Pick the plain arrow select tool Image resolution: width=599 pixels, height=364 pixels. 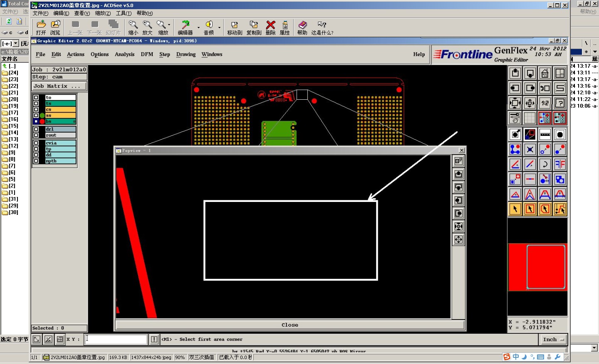coord(515,209)
